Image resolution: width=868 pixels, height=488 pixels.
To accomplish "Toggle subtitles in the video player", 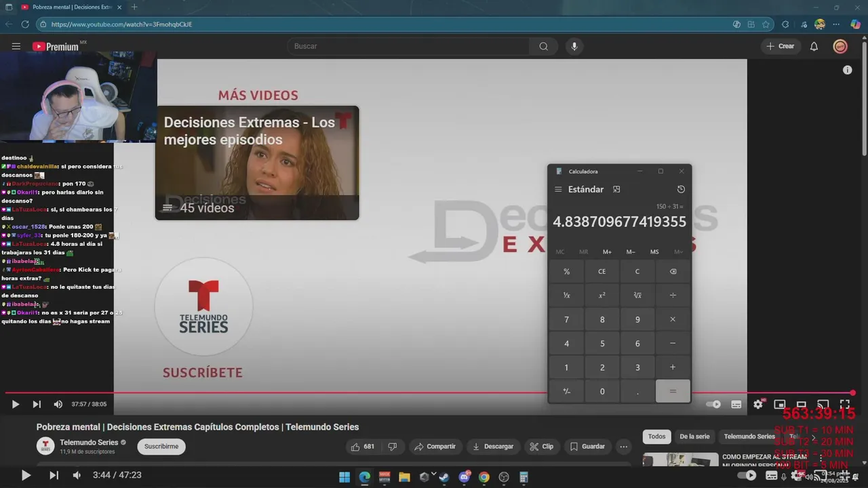I will point(736,405).
